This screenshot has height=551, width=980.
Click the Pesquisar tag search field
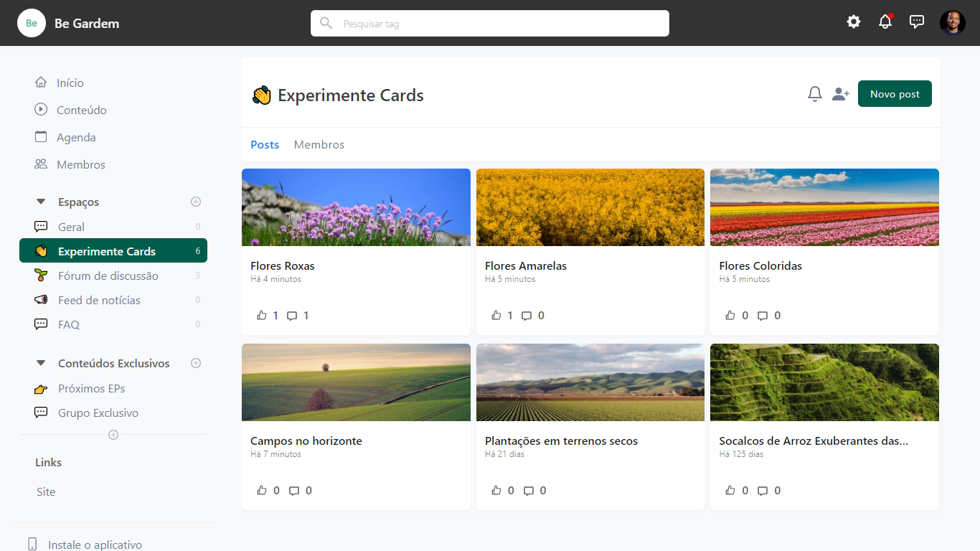click(490, 23)
